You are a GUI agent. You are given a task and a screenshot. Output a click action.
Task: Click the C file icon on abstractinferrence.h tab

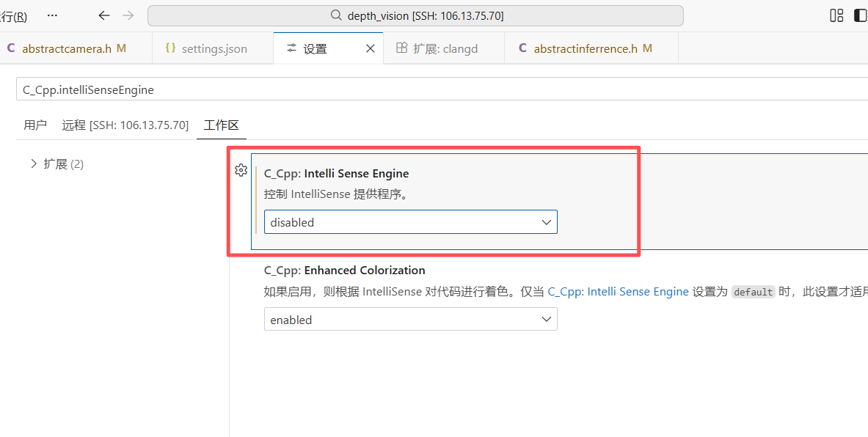click(522, 48)
